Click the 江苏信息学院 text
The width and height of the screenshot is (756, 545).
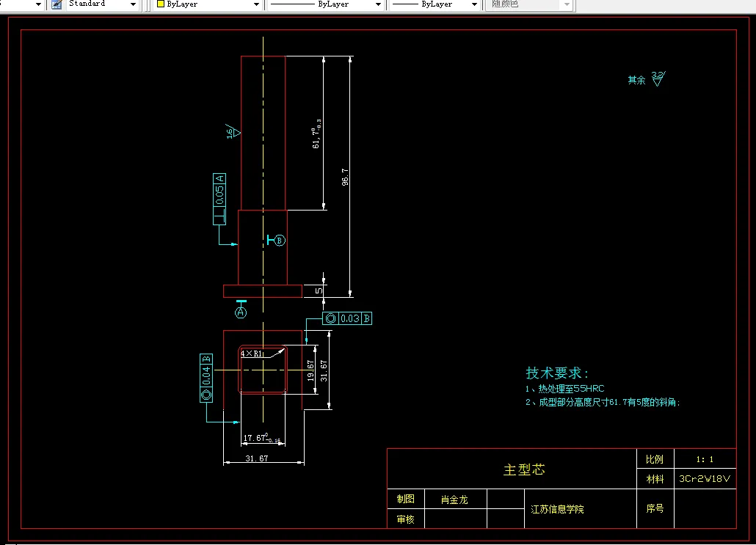(x=557, y=509)
